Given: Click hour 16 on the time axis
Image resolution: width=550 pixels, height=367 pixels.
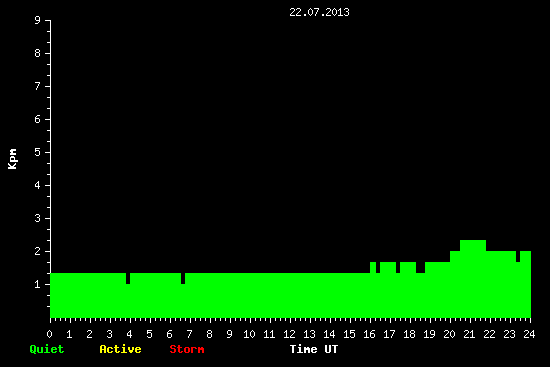Looking at the screenshot, I should tap(369, 334).
